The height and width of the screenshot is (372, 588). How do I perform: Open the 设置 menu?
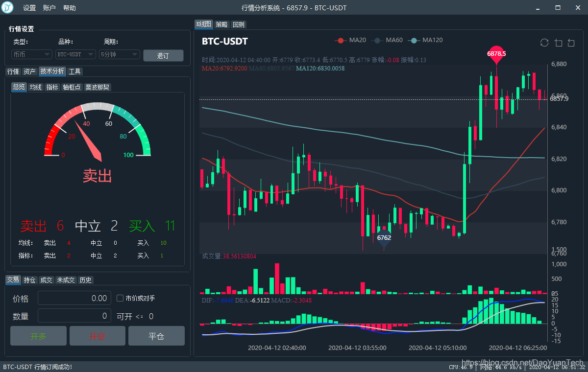click(29, 8)
